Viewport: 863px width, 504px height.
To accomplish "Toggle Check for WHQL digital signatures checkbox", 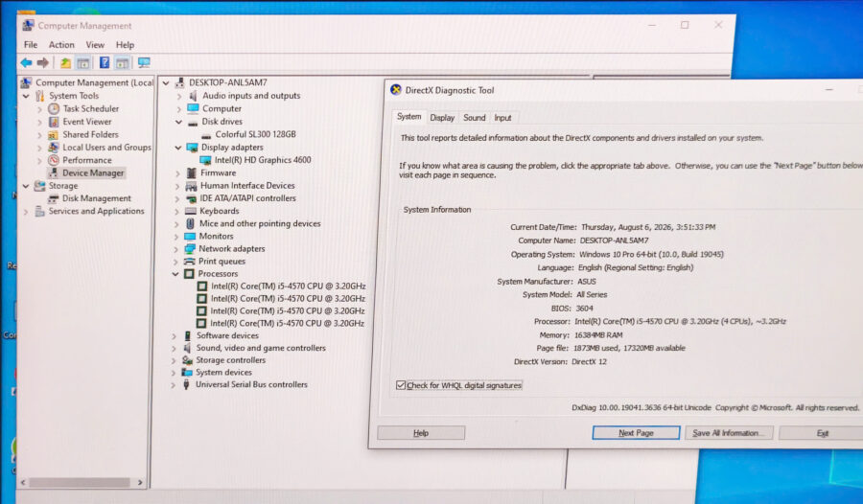I will coord(401,385).
